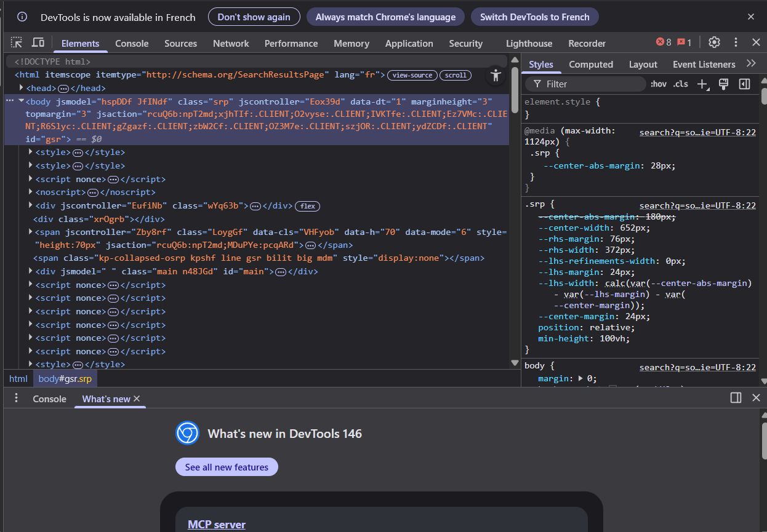
Task: Click the Don't show again button
Action: pos(254,17)
